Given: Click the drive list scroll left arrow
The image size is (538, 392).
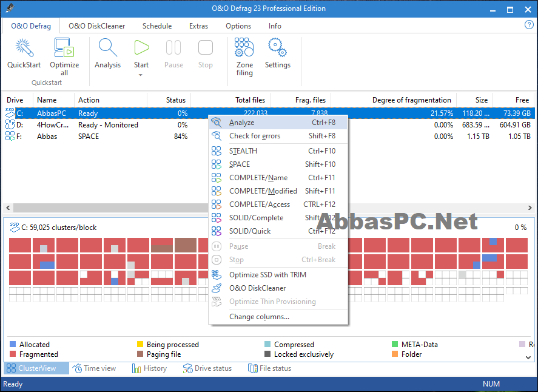Looking at the screenshot, I should coord(8,208).
